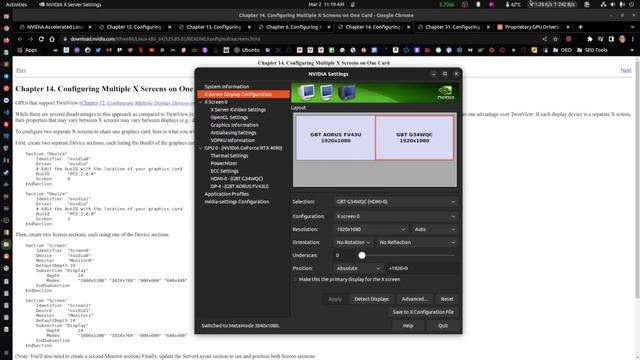Click the Help button
This screenshot has height=360, width=640.
click(408, 326)
